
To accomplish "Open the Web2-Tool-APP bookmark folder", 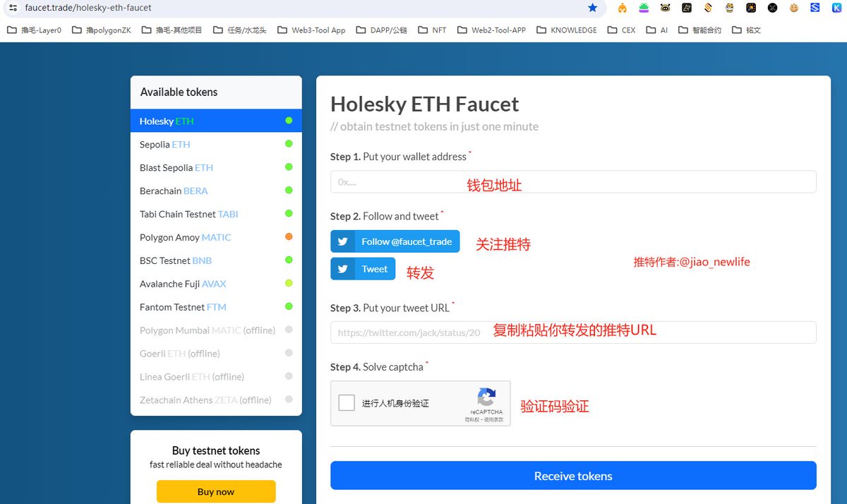I will (491, 30).
